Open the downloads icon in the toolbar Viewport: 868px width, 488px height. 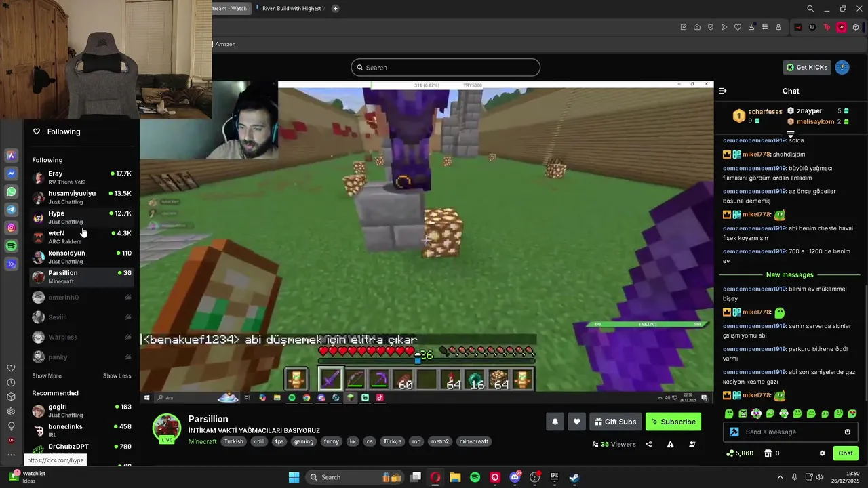point(751,27)
